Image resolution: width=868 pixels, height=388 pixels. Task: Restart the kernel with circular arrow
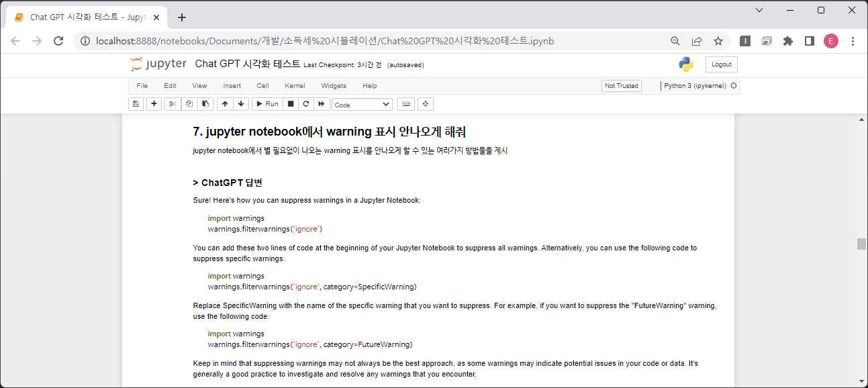click(x=306, y=104)
